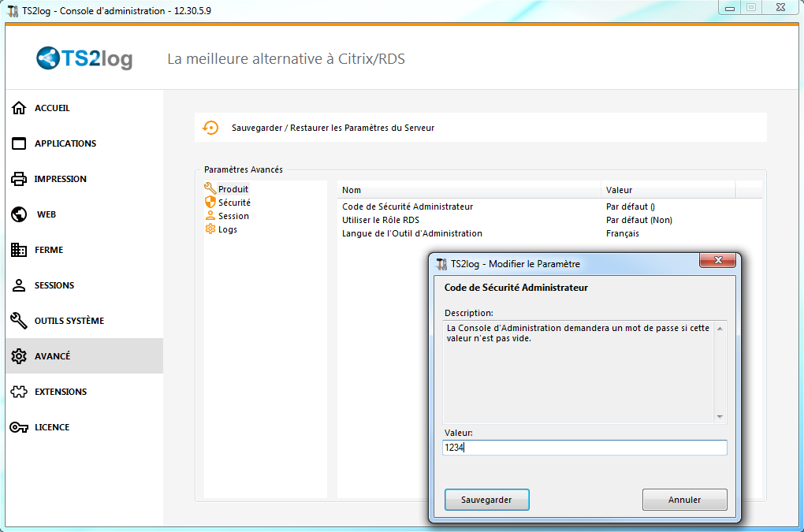Click the Licence key icon
The width and height of the screenshot is (804, 532).
(19, 427)
